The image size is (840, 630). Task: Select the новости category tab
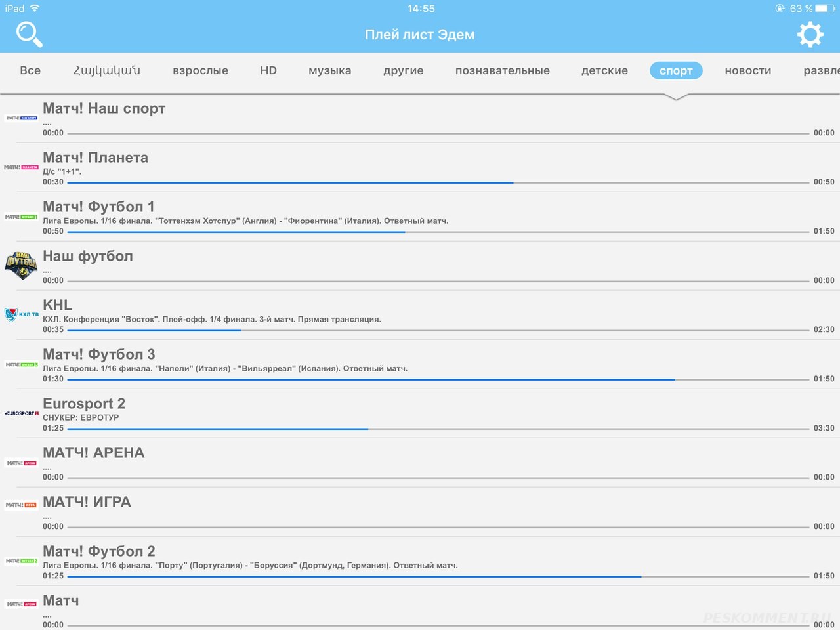pyautogui.click(x=747, y=70)
